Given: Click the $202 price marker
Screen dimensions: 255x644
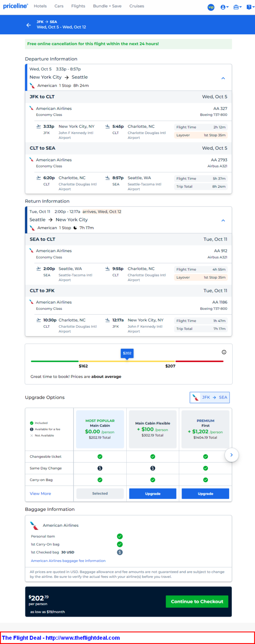Looking at the screenshot, I should coord(127,354).
